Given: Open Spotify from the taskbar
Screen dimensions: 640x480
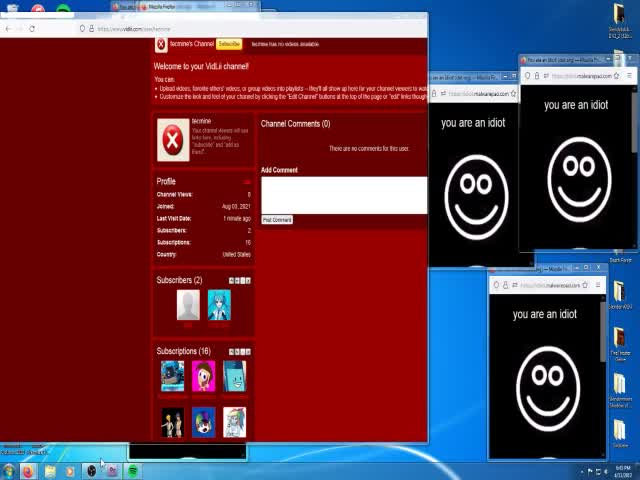Looking at the screenshot, I should tap(133, 471).
